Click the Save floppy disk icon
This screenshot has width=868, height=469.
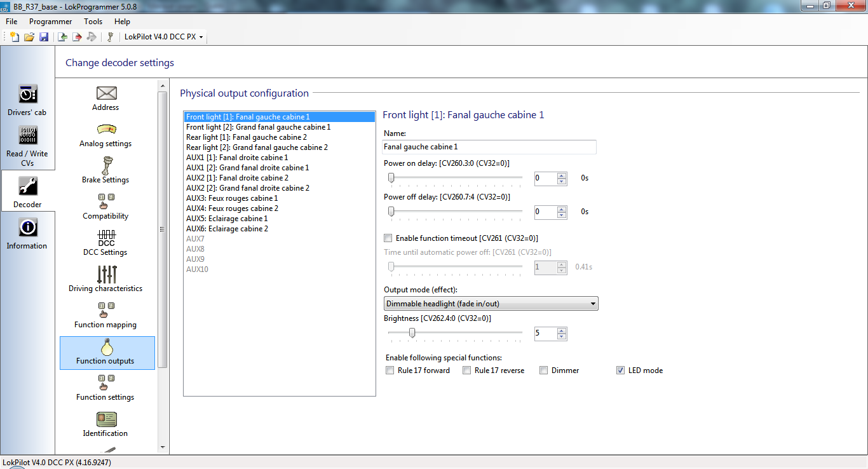(44, 37)
